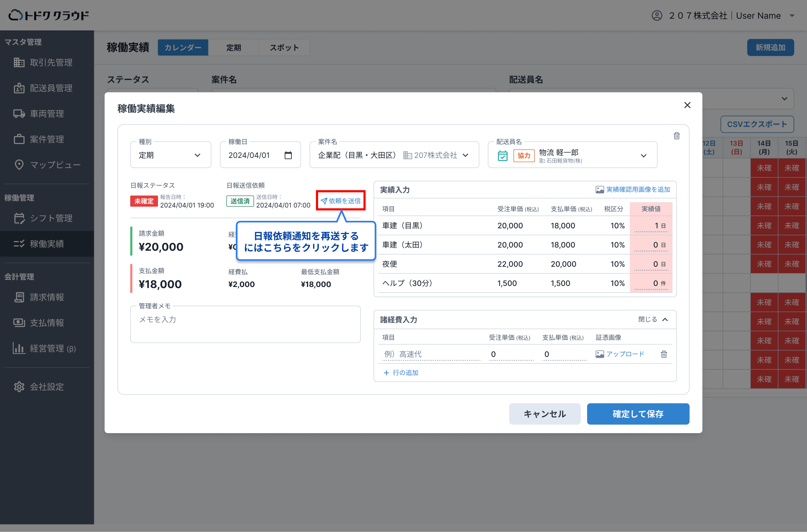The image size is (807, 532).
Task: Click the 送信済 status badge
Action: (240, 201)
